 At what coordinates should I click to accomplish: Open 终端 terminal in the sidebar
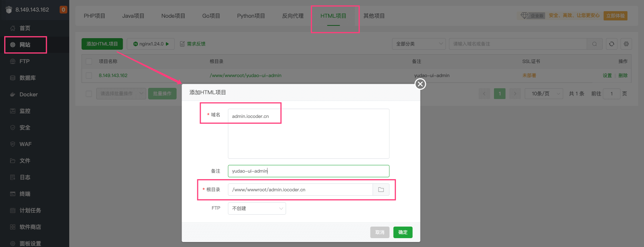point(25,194)
